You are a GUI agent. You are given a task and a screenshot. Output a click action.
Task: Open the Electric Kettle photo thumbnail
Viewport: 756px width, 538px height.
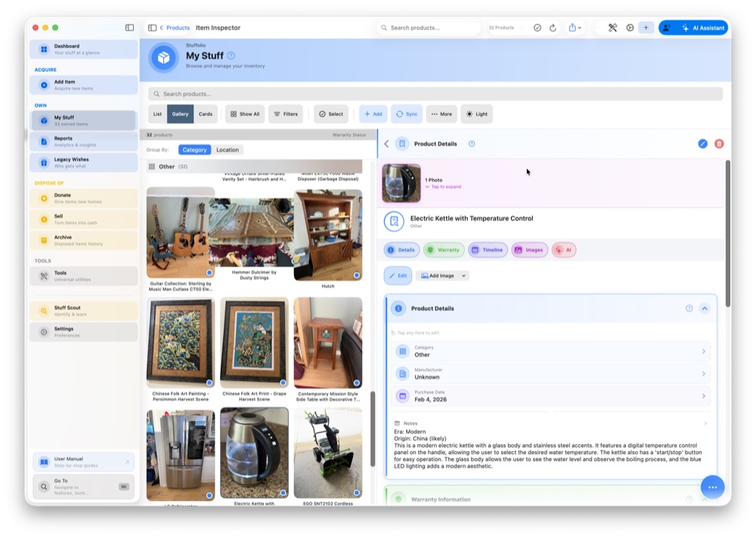pyautogui.click(x=401, y=183)
